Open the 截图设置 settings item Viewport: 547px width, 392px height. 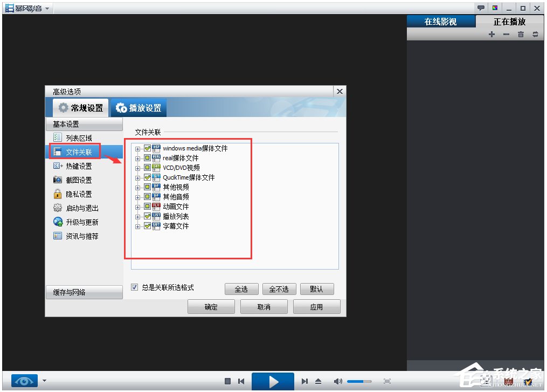tap(84, 180)
